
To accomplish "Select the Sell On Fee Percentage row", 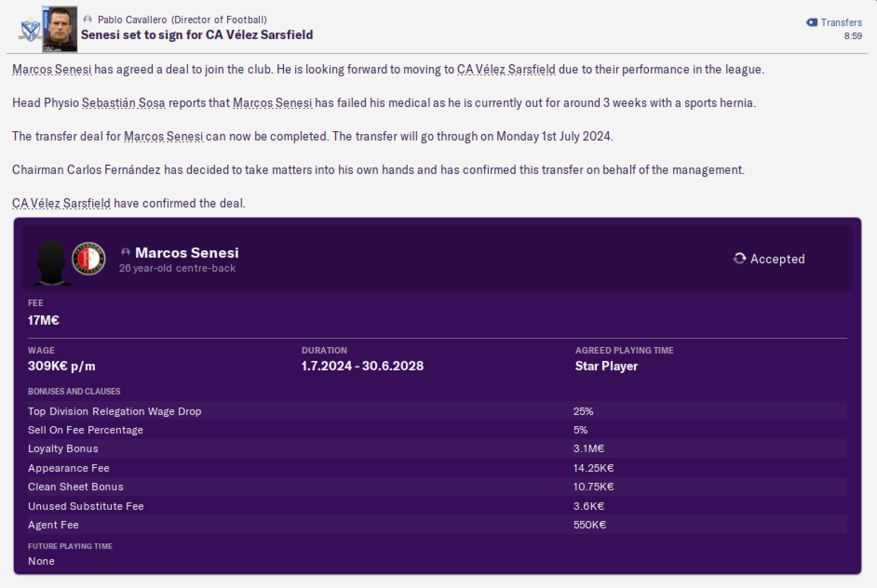I will tap(437, 430).
